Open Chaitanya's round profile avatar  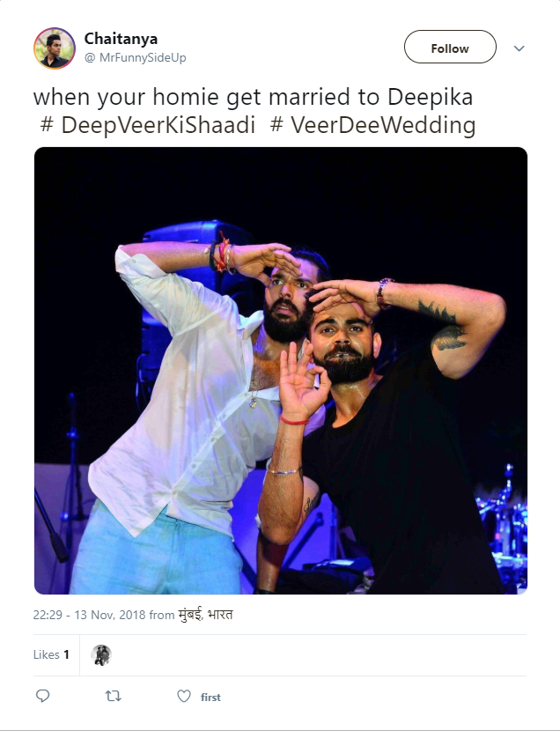point(55,48)
